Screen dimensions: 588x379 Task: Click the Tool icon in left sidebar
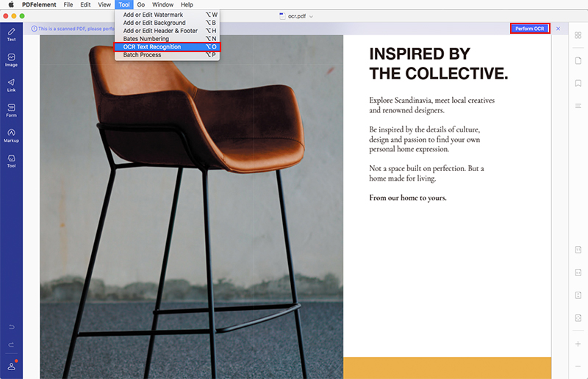pos(11,160)
